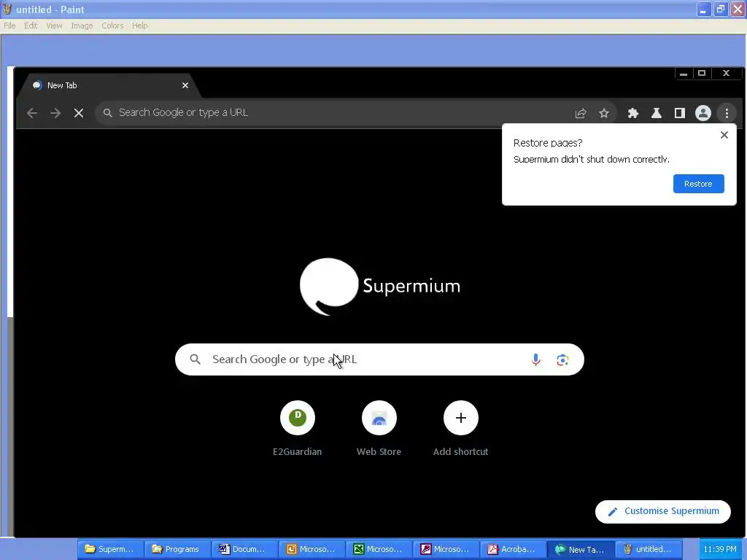Screen dimensions: 747x560
Task: Click the 11:39 PM taskbar clock
Action: pyautogui.click(x=720, y=550)
